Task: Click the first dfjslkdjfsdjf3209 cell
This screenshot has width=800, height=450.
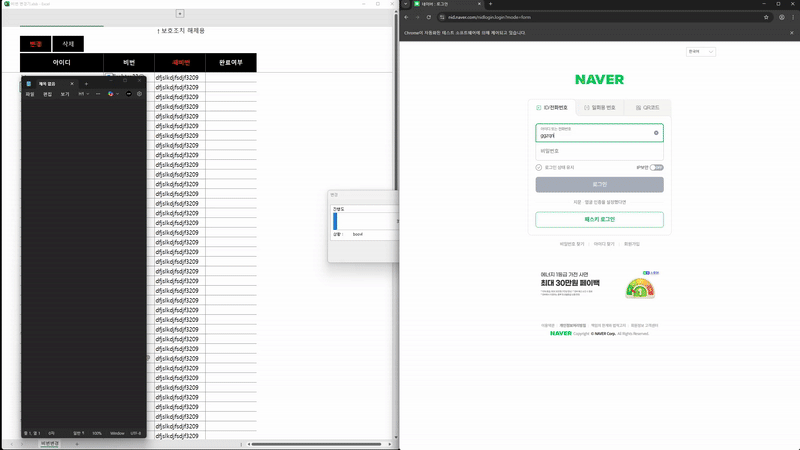Action: 180,78
